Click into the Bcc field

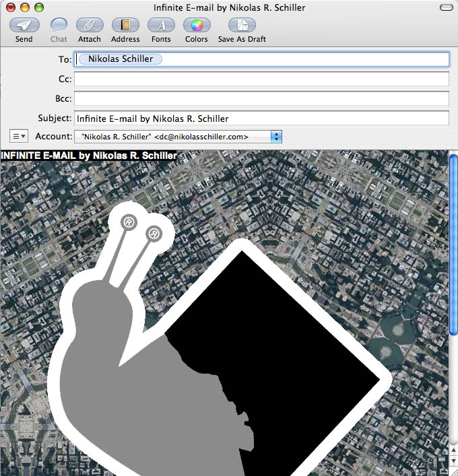[261, 99]
